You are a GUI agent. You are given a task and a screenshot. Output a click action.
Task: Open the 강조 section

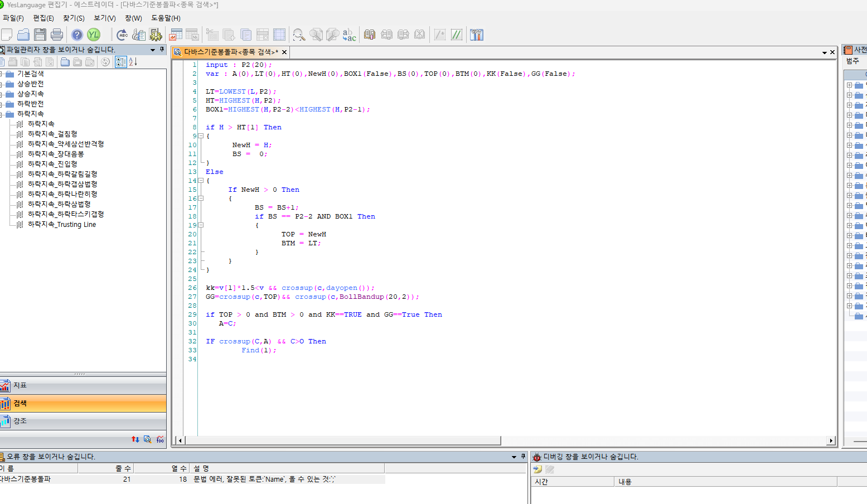pos(20,421)
